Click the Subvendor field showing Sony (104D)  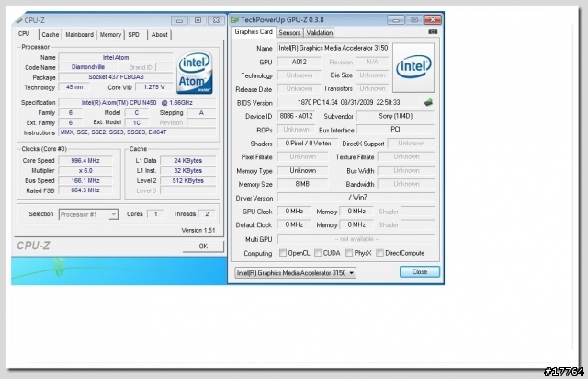[395, 116]
